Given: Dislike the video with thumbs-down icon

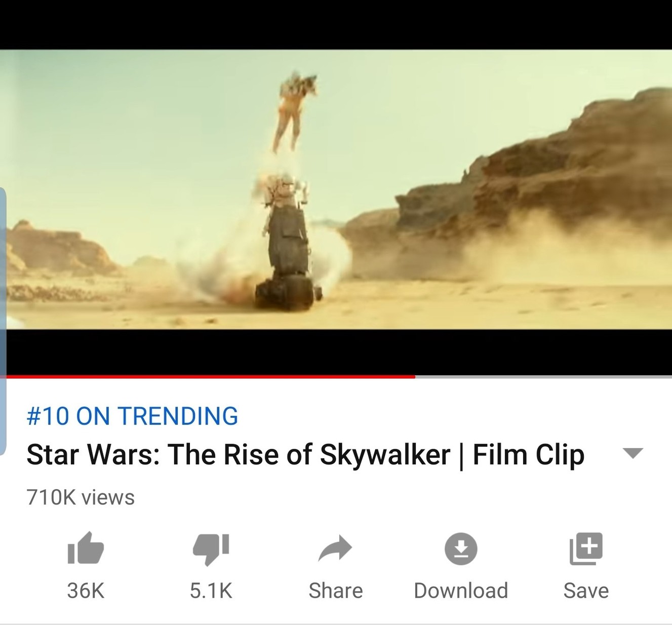Looking at the screenshot, I should (211, 549).
